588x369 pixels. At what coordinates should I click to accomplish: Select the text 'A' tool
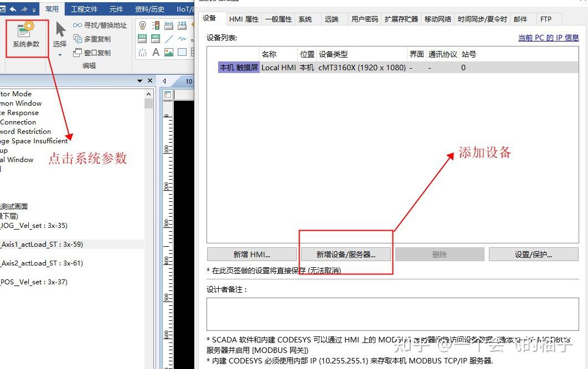click(x=156, y=53)
